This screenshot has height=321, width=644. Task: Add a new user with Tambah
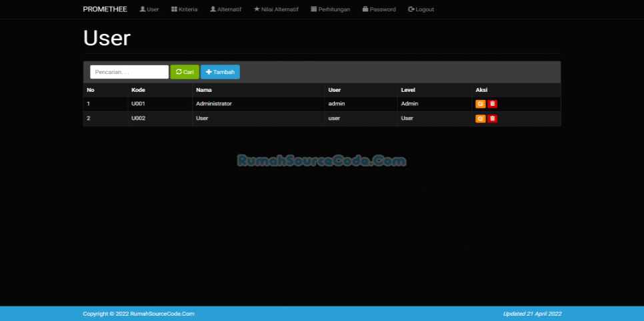[220, 72]
